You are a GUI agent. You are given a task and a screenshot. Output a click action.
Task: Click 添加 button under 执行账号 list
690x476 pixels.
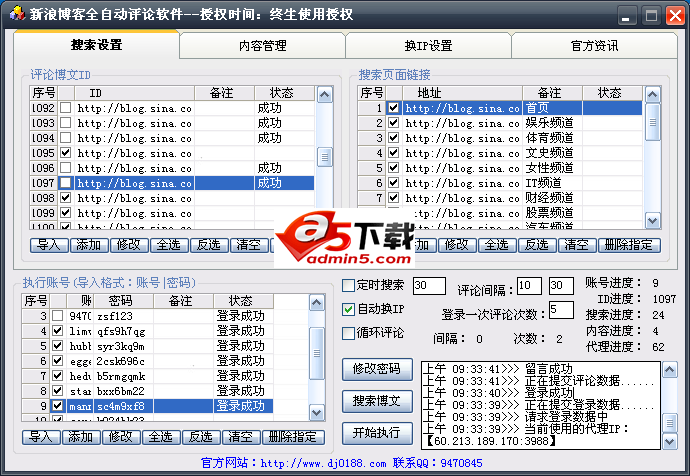tap(81, 437)
